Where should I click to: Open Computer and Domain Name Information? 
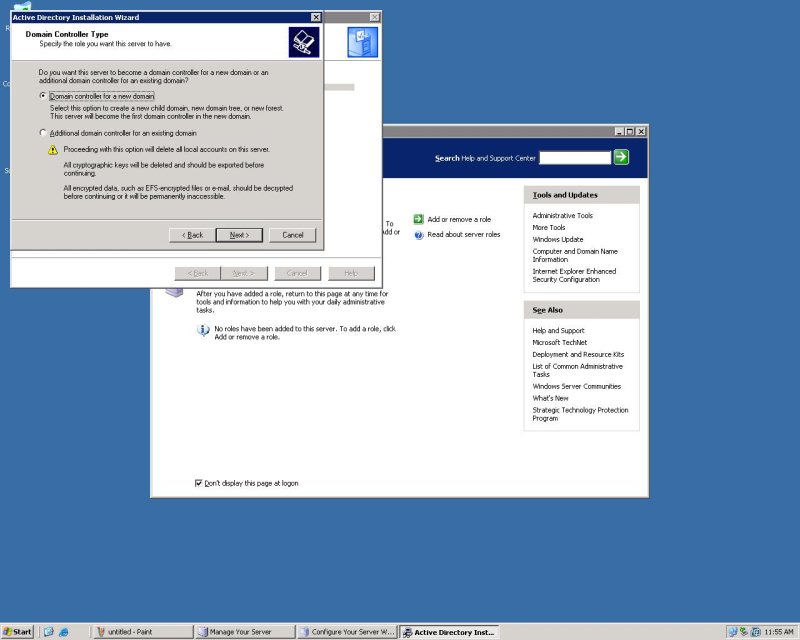click(575, 255)
